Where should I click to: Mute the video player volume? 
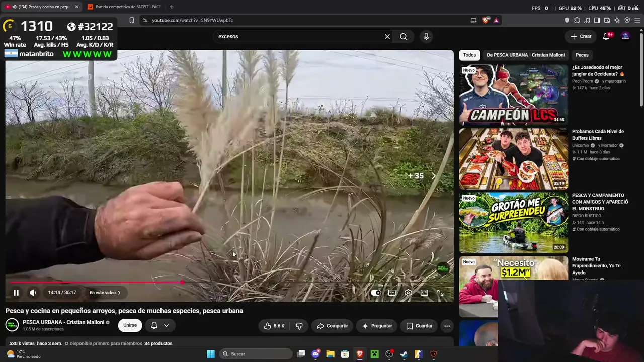[x=33, y=293]
